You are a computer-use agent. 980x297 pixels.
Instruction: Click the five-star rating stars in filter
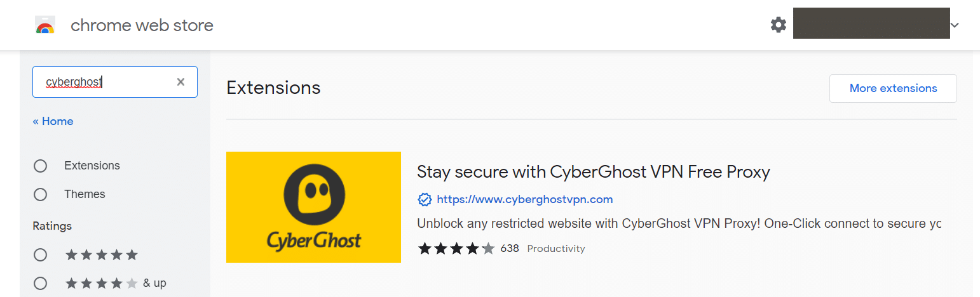(102, 255)
